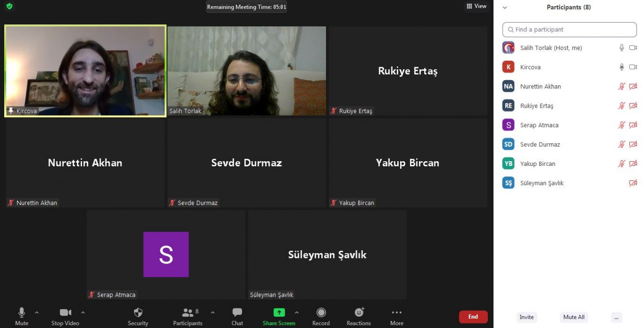644x328 pixels.
Task: Toggle Kircova's microphone in participants list
Action: click(x=621, y=67)
